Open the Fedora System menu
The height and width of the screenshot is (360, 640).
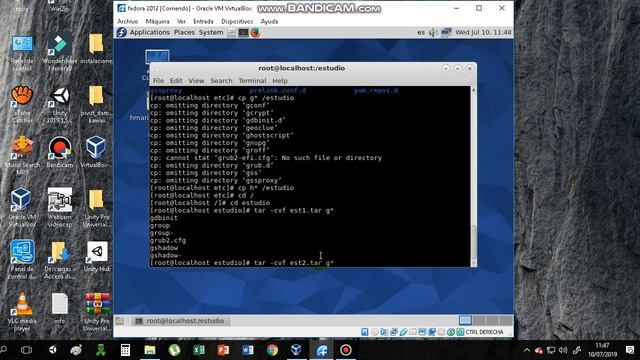click(x=211, y=32)
